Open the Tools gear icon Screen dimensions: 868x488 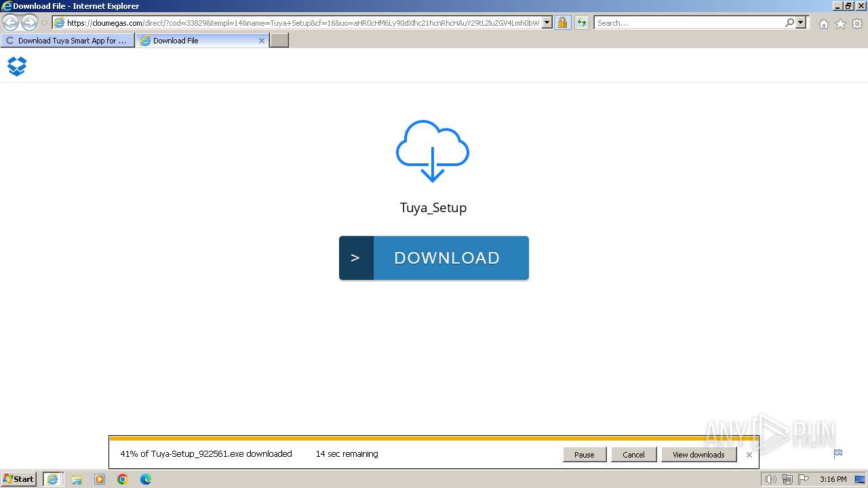coord(857,24)
